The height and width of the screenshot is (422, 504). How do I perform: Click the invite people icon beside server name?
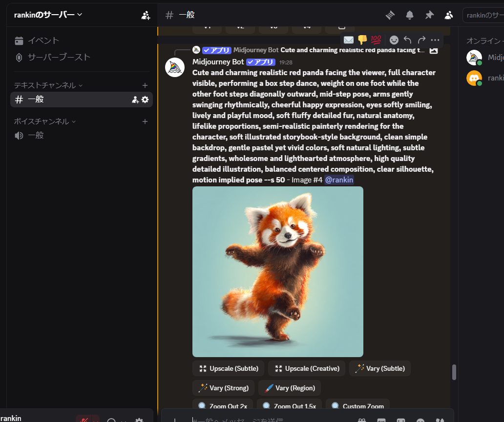pyautogui.click(x=146, y=15)
